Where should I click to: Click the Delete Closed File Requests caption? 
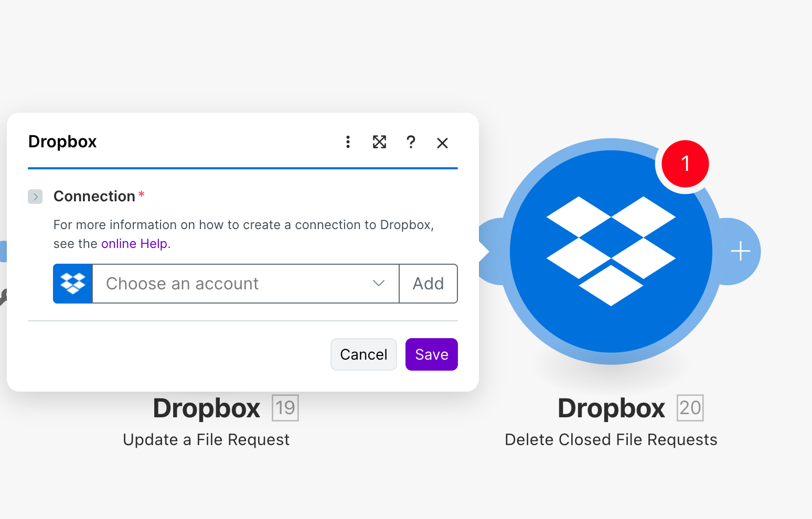[611, 439]
